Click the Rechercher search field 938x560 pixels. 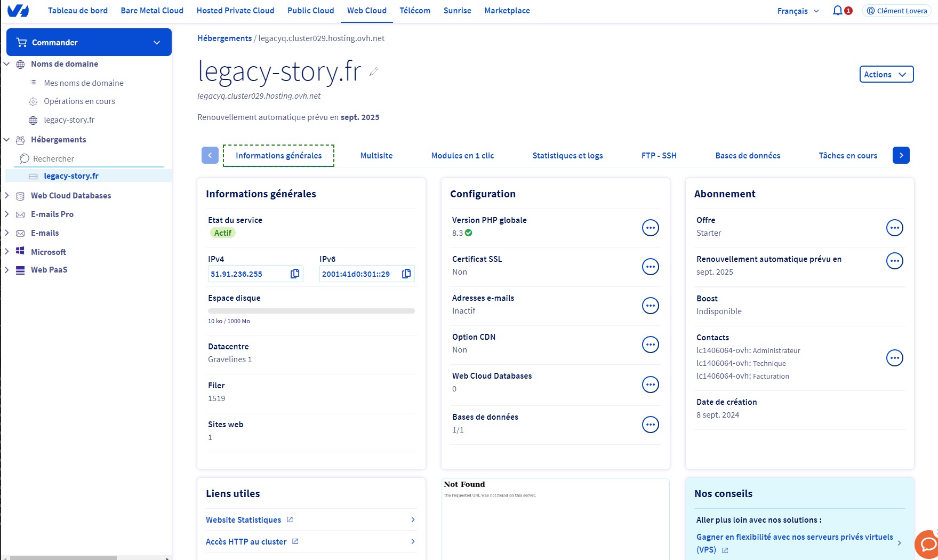coord(91,159)
